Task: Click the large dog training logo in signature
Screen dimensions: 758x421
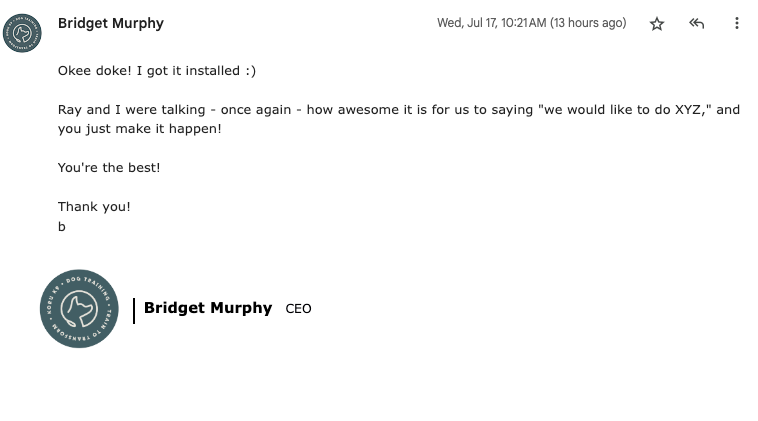Action: tap(79, 309)
